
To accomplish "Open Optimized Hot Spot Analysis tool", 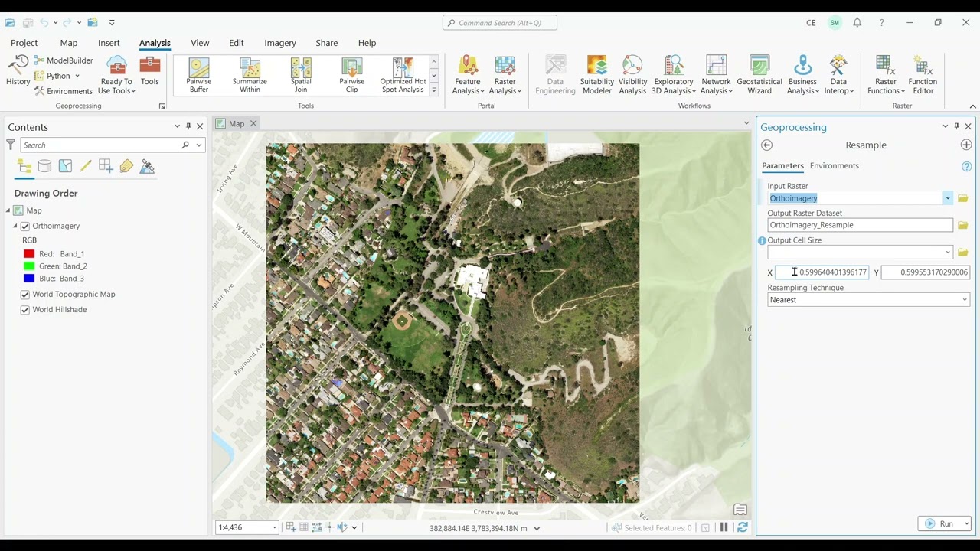I will [403, 76].
